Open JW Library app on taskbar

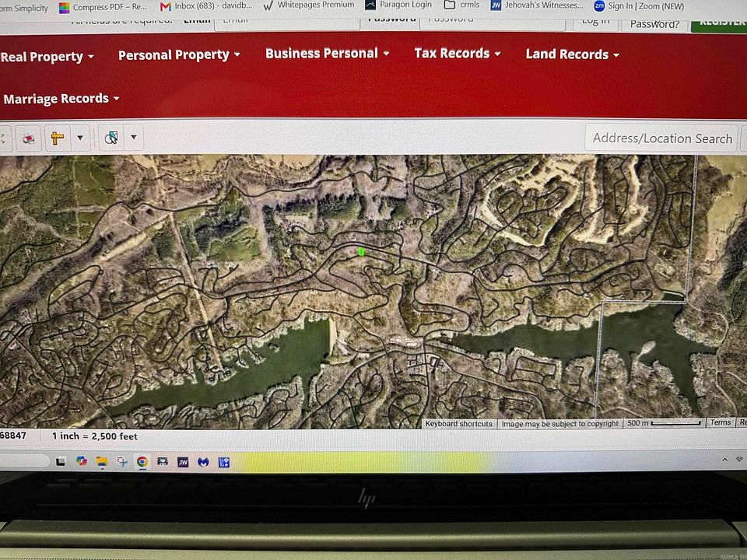tap(183, 462)
